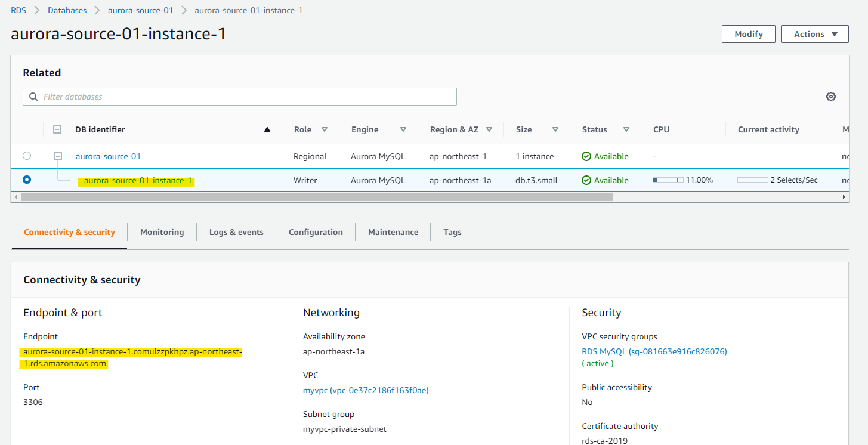Click scrollbar left arrow of table
This screenshot has height=445, width=868.
click(15, 197)
